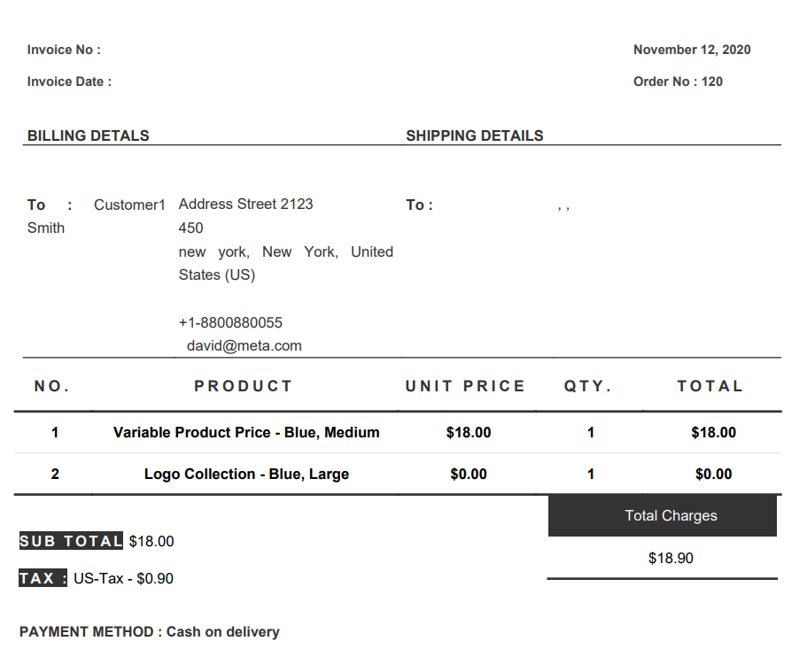This screenshot has width=807, height=672.
Task: Click the Address Street 2123 line
Action: point(245,204)
